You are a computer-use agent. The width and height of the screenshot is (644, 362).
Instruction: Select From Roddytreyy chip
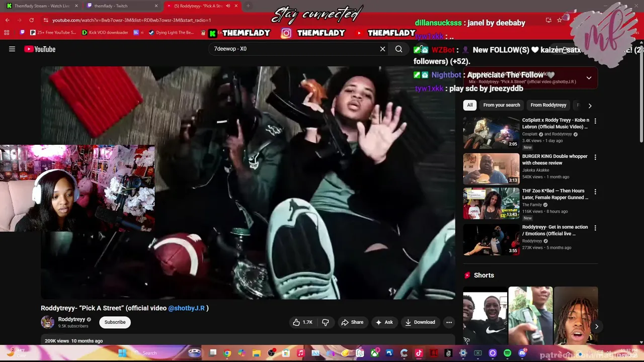(x=548, y=105)
